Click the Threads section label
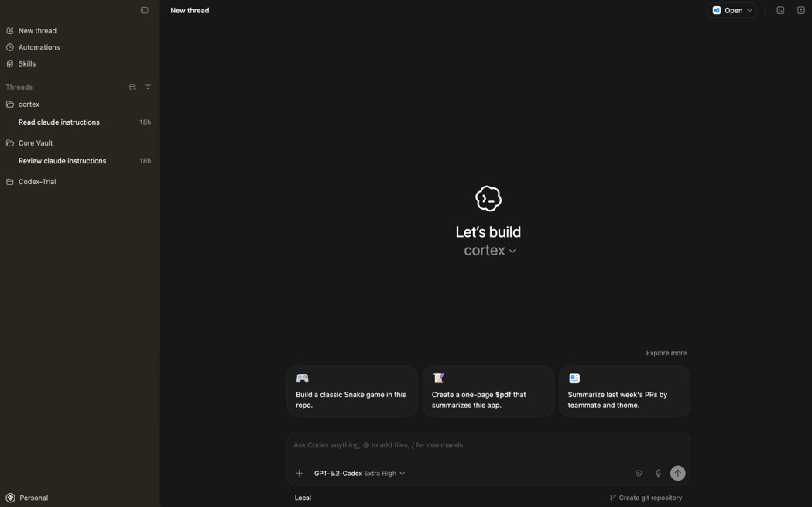This screenshot has height=507, width=812. [19, 87]
